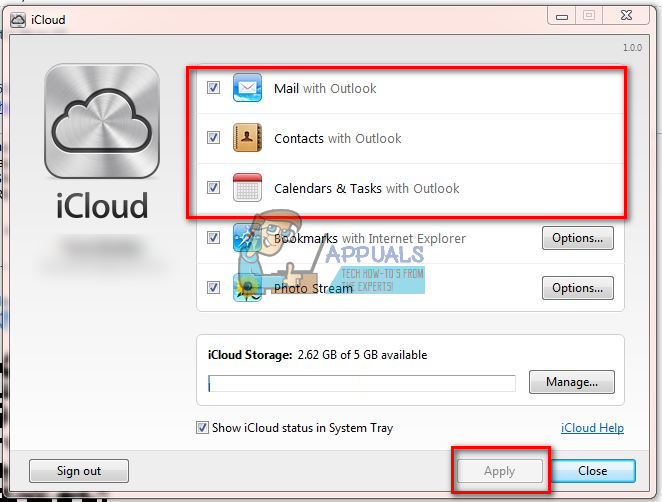Click the Contacts address book icon
The width and height of the screenshot is (662, 502).
pyautogui.click(x=247, y=137)
